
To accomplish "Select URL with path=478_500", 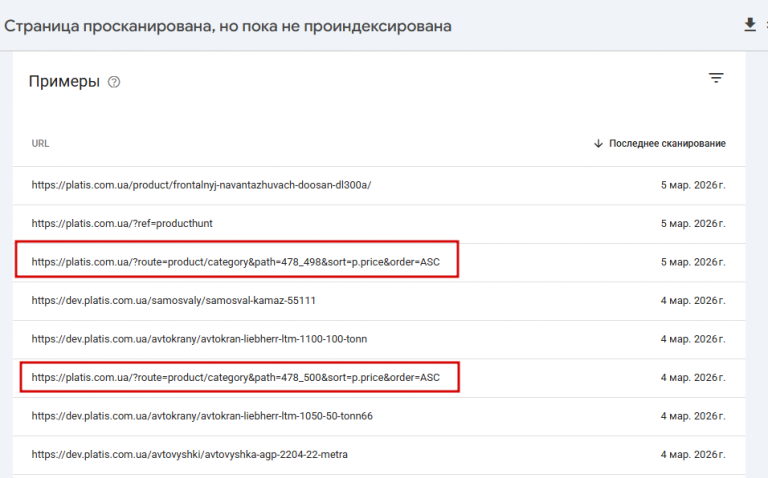I will 236,378.
